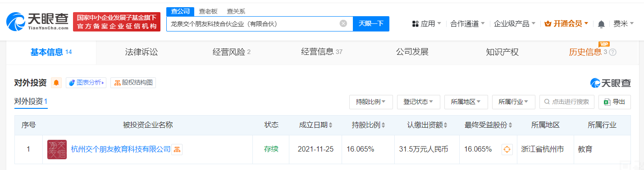
Task: Click the 2021-11-25 date cell
Action: point(316,149)
